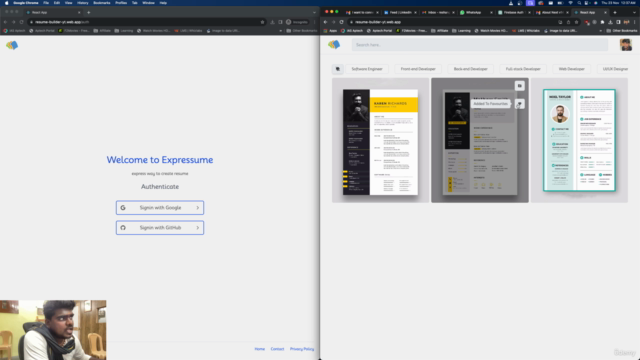Select the Front-end Developer filter tag
The width and height of the screenshot is (640, 360).
click(x=418, y=69)
